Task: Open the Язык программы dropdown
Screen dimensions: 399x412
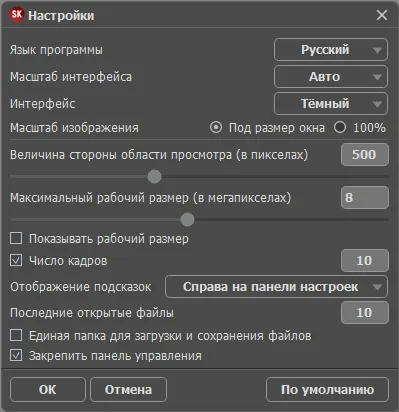Action: click(x=331, y=50)
